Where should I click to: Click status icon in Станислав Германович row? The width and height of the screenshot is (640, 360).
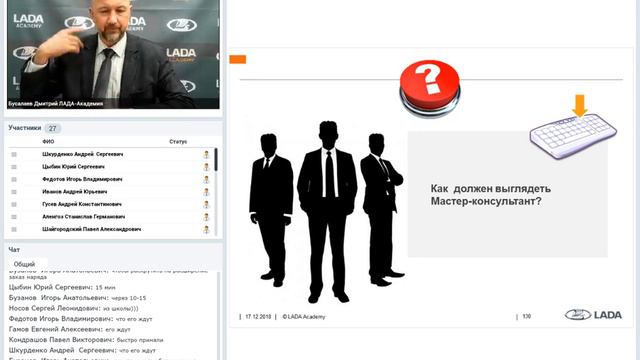pos(207,217)
